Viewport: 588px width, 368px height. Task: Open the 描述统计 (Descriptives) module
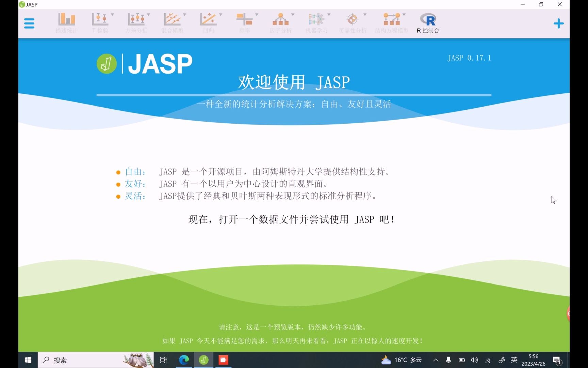click(x=67, y=23)
